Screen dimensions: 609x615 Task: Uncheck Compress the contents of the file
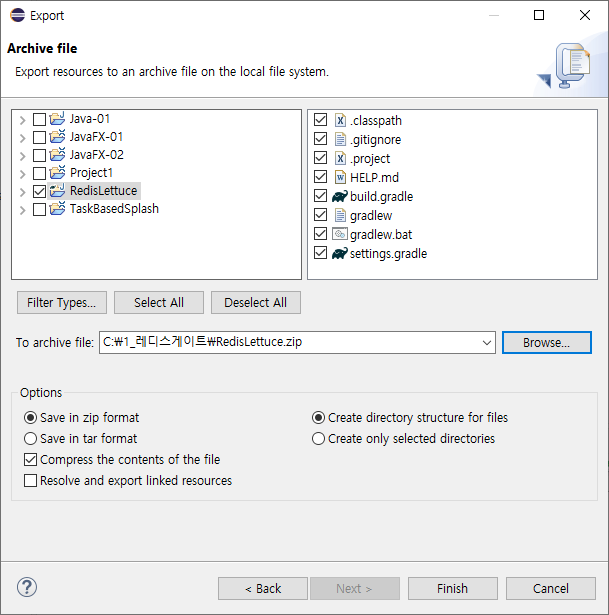coord(30,460)
